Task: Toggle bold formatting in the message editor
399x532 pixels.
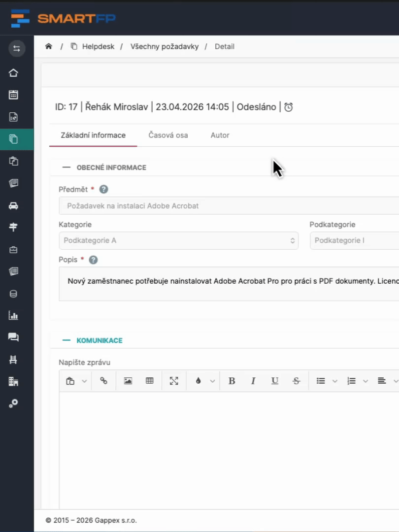Action: (x=232, y=381)
